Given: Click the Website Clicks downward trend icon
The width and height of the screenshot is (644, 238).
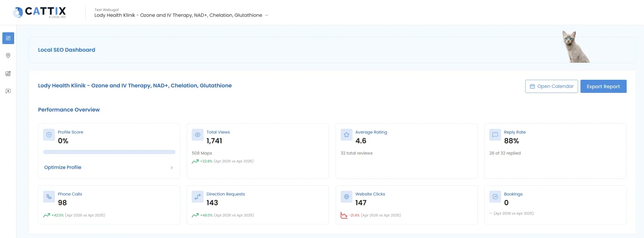Looking at the screenshot, I should [x=344, y=215].
